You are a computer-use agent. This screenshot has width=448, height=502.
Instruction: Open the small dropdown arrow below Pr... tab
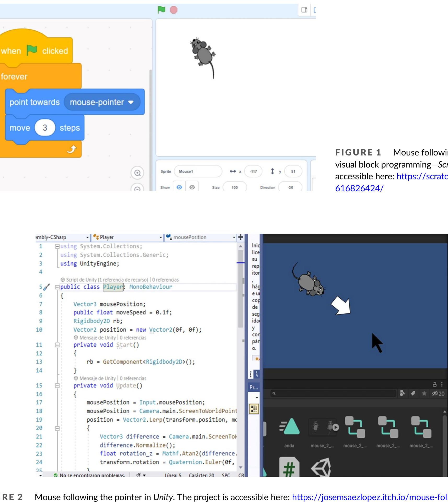tap(257, 398)
